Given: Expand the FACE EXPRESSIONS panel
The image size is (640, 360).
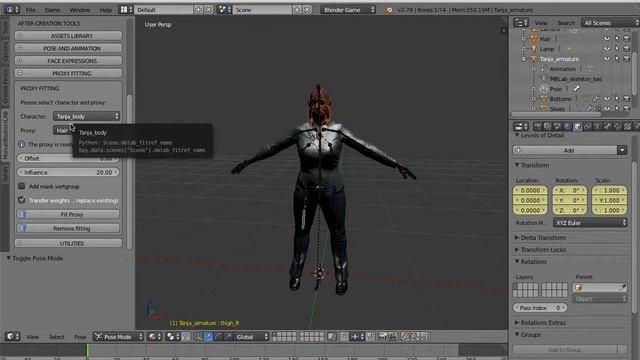Looking at the screenshot, I should (69, 61).
